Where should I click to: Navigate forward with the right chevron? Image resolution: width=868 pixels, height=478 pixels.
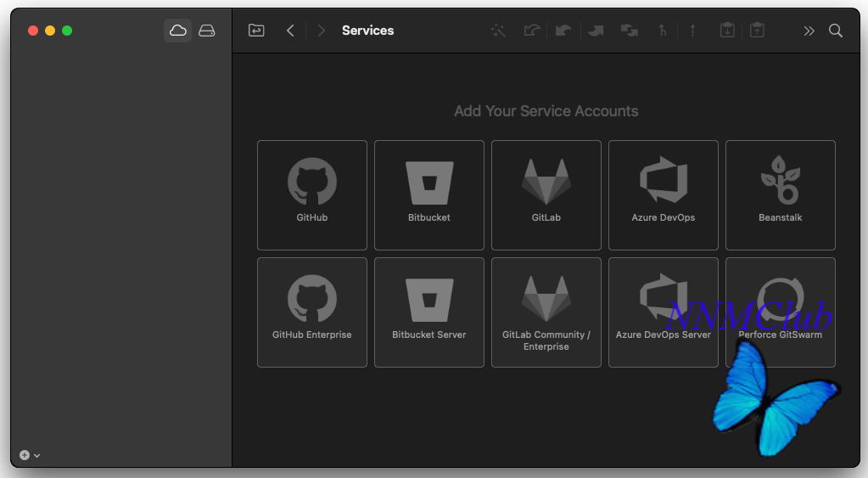321,31
